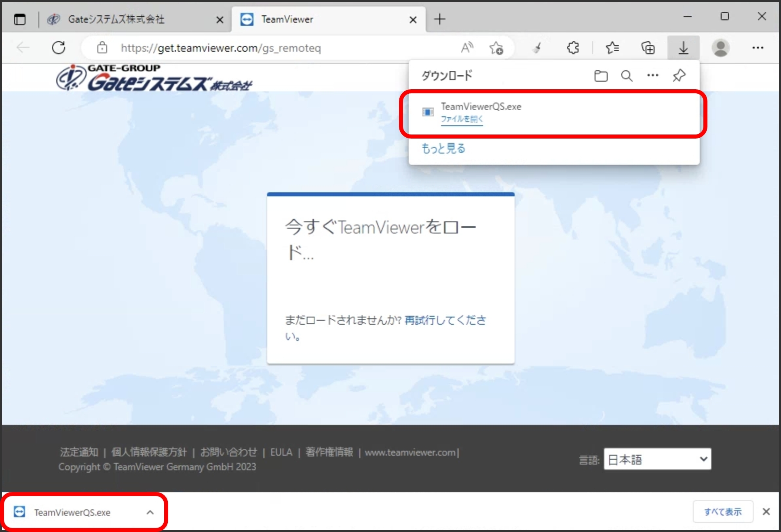Close the Gateシステムズ株式会社 tab
Viewport: 781px width, 532px height.
point(220,19)
